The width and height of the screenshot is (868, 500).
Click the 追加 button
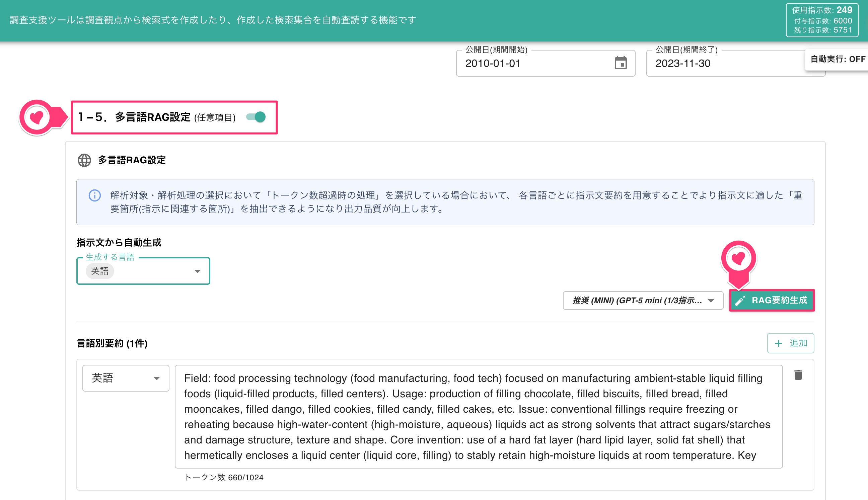791,343
